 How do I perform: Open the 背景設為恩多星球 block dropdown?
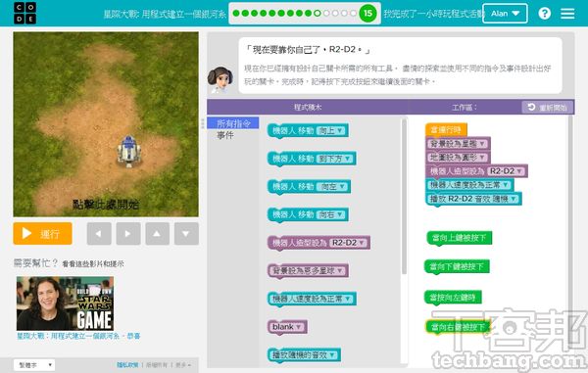pos(308,271)
